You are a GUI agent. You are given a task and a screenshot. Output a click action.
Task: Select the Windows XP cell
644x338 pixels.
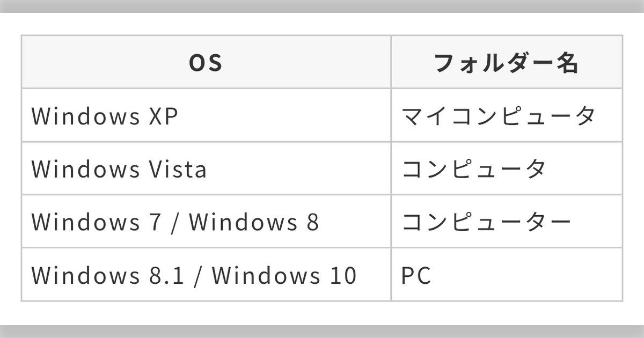click(x=105, y=116)
